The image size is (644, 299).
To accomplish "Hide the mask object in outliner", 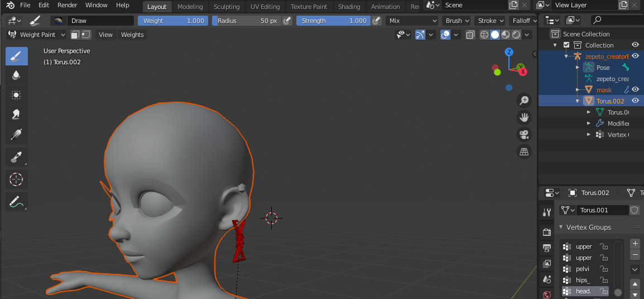I will pyautogui.click(x=636, y=89).
